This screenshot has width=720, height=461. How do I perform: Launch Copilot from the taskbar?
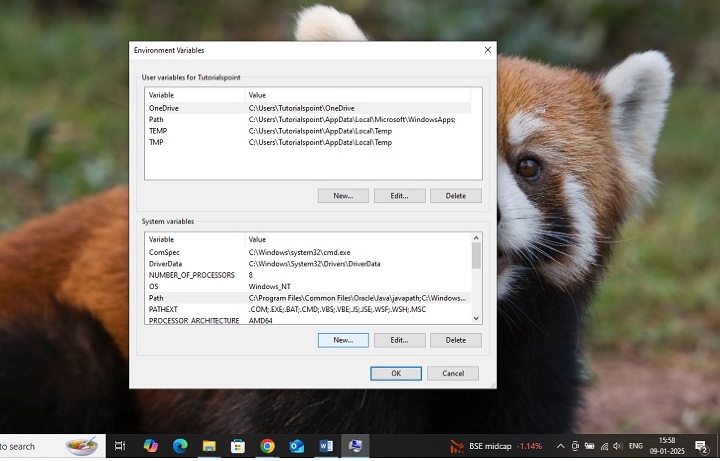[150, 445]
